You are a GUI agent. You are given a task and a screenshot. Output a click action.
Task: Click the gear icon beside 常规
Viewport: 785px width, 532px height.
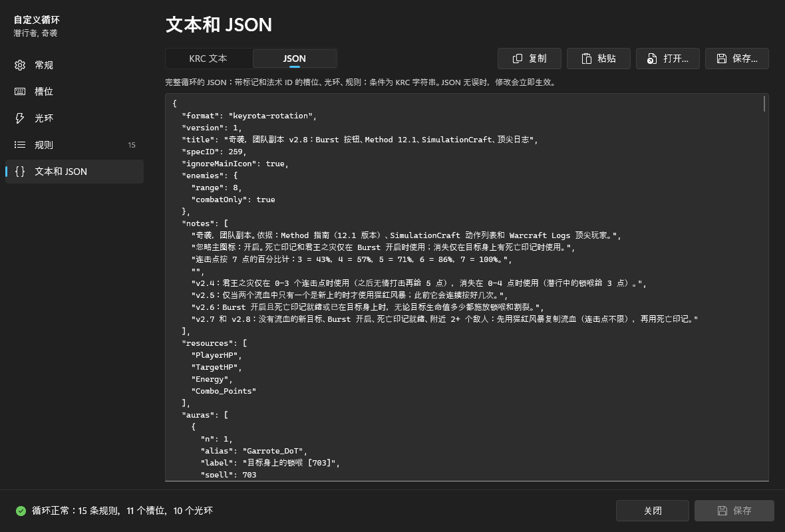(20, 65)
